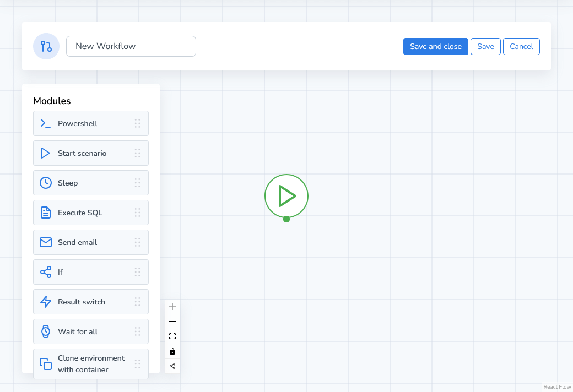Image resolution: width=573 pixels, height=392 pixels.
Task: Zoom in with the plus control
Action: tap(172, 307)
